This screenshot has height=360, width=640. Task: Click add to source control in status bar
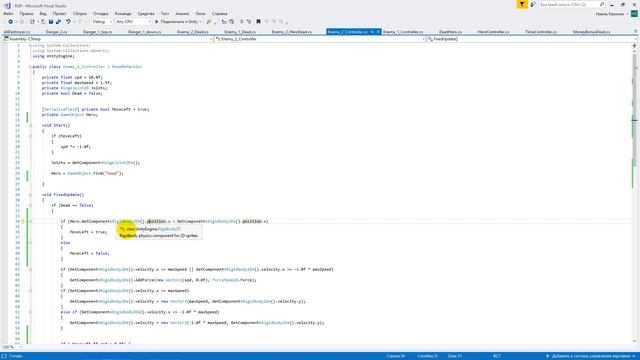tap(590, 356)
